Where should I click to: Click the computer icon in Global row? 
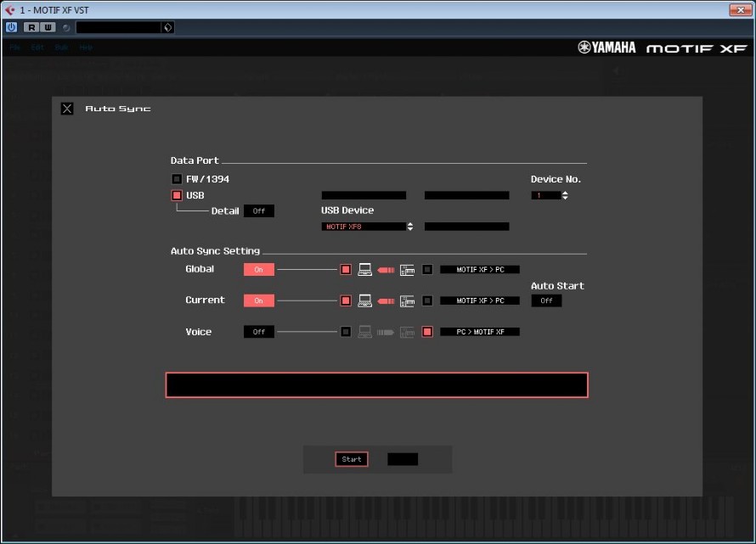coord(365,270)
